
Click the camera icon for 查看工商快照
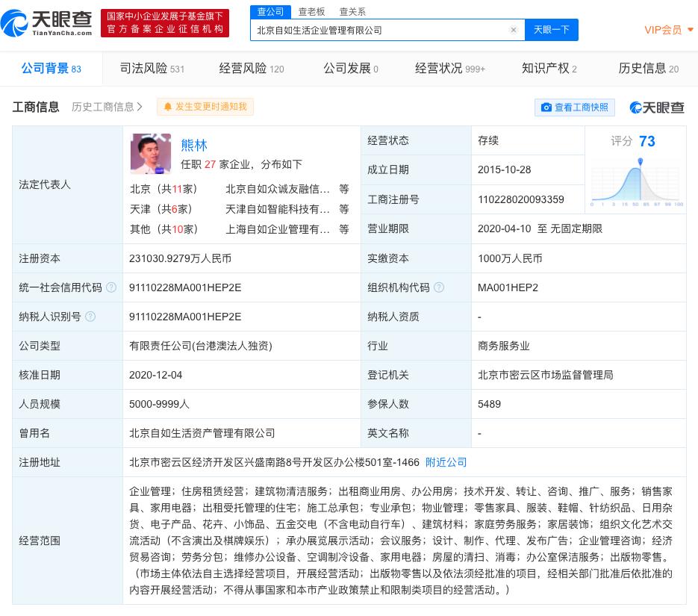546,108
